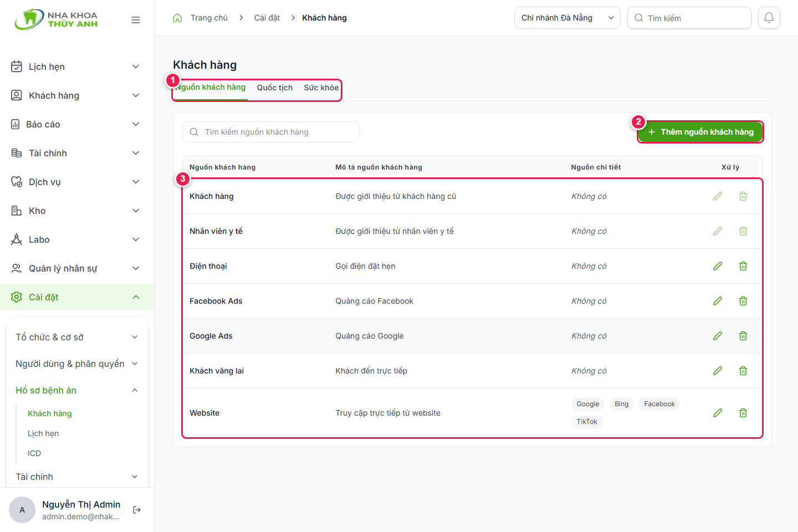Click the TikTok source tag
The width and height of the screenshot is (798, 532).
click(x=587, y=422)
